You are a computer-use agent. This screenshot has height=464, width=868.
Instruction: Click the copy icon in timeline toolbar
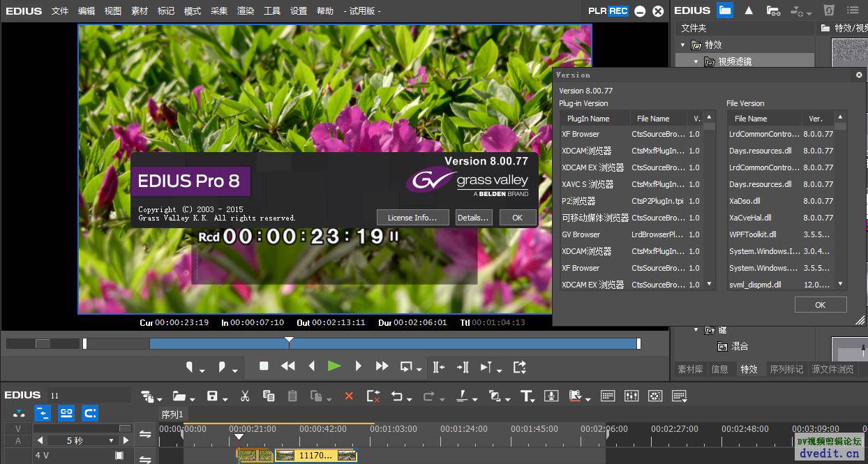[x=268, y=396]
